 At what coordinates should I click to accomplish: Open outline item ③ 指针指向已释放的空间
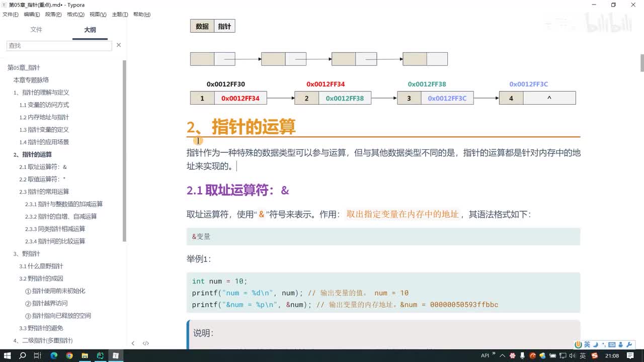click(x=58, y=316)
